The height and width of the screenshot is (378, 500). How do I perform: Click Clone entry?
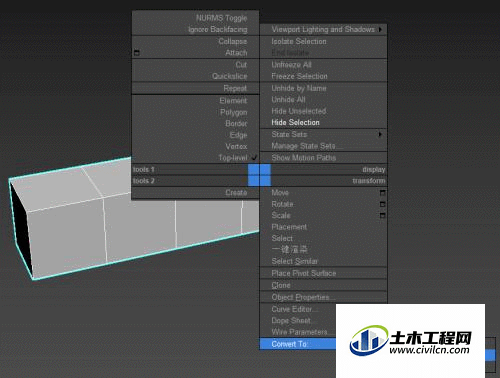(281, 285)
